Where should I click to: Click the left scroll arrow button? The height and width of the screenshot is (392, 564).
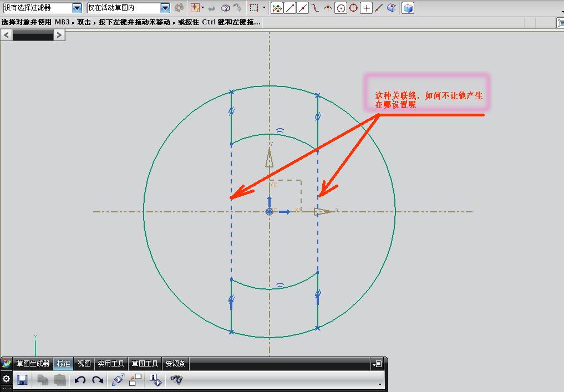pos(6,35)
